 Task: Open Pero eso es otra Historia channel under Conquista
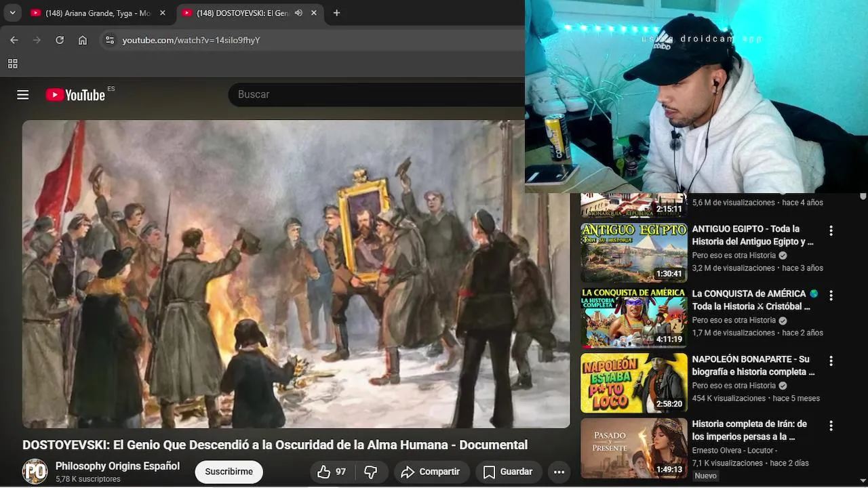click(734, 321)
